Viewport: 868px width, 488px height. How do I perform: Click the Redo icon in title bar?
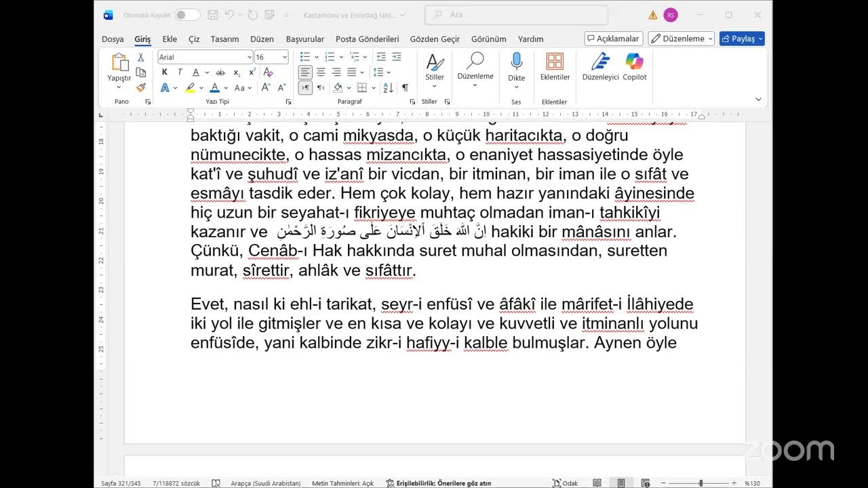[x=252, y=15]
